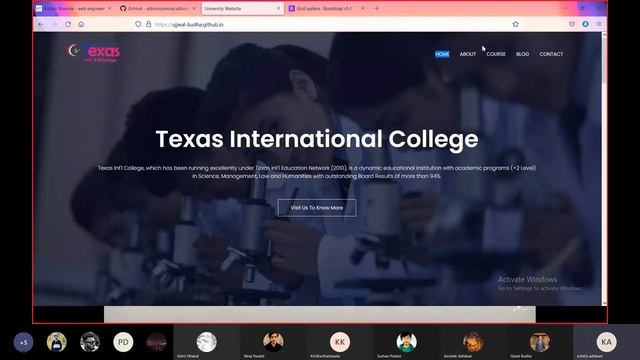Open ABOUT in the site navigation
The width and height of the screenshot is (640, 360).
468,54
